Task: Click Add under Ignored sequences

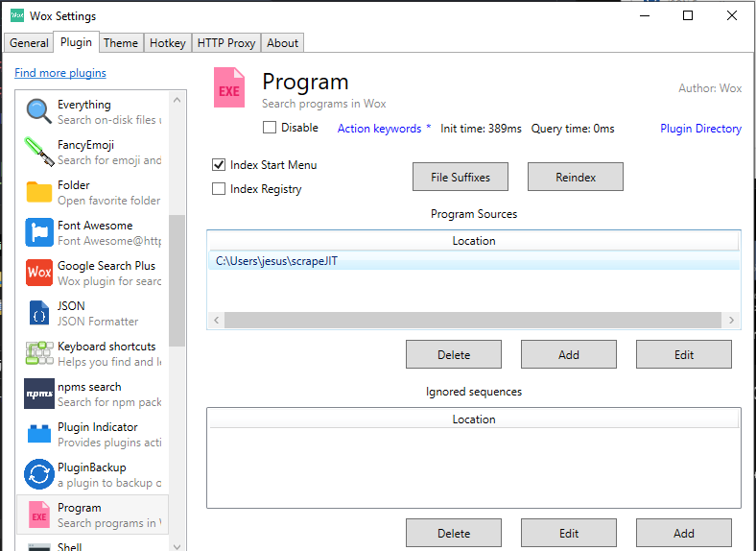Action: pos(684,533)
